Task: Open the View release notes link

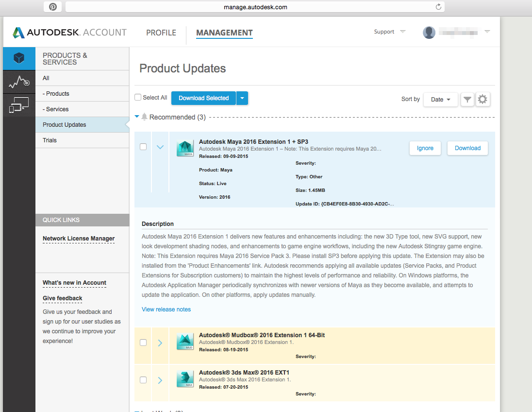Action: [x=166, y=309]
